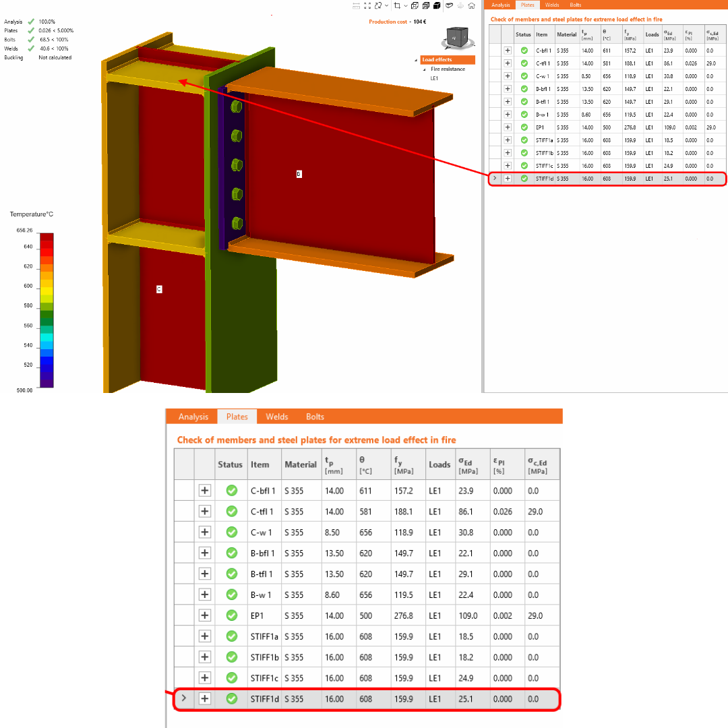Click the gray 3D navigation cube
Viewport: 728px width, 728px height.
457,37
